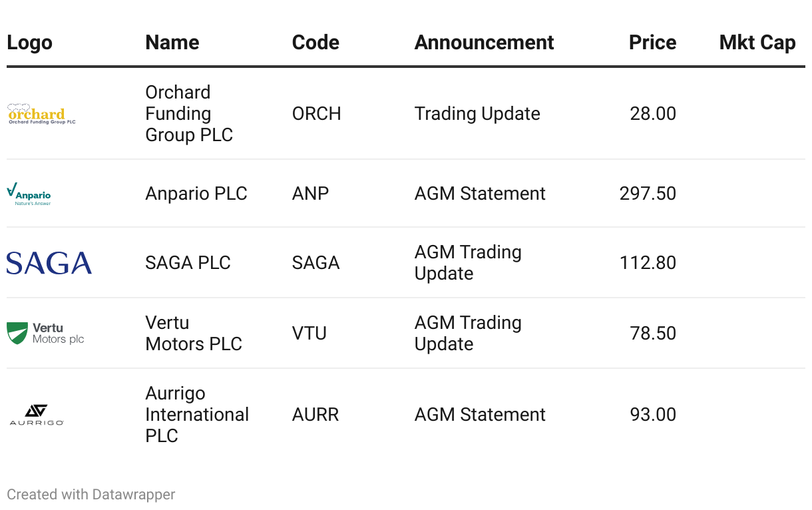This screenshot has width=812, height=510.
Task: Click the Anpario logo
Action: click(29, 194)
